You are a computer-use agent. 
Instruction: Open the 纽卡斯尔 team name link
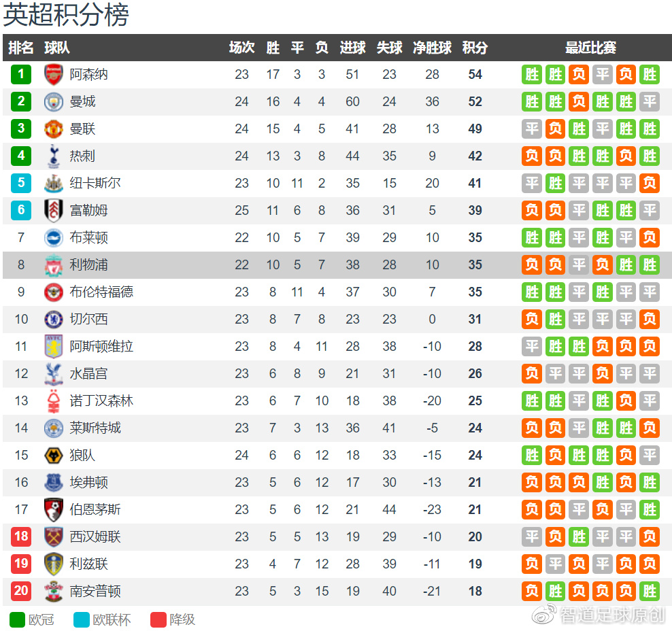[95, 183]
